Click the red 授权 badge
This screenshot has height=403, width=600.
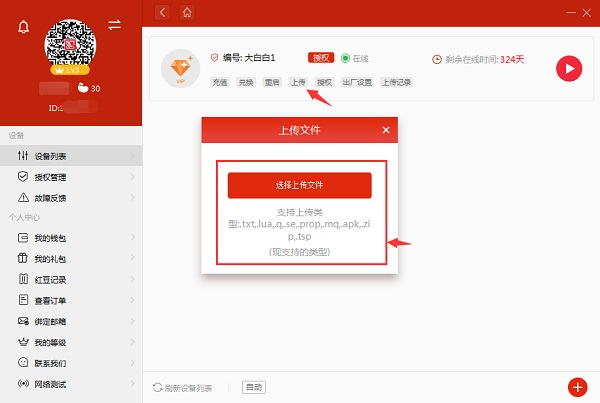pos(321,58)
